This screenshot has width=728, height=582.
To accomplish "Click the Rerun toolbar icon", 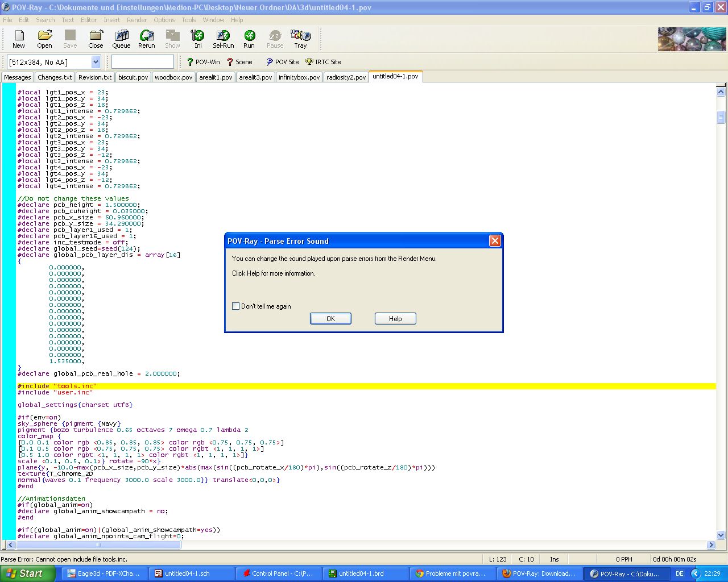I will coord(147,39).
